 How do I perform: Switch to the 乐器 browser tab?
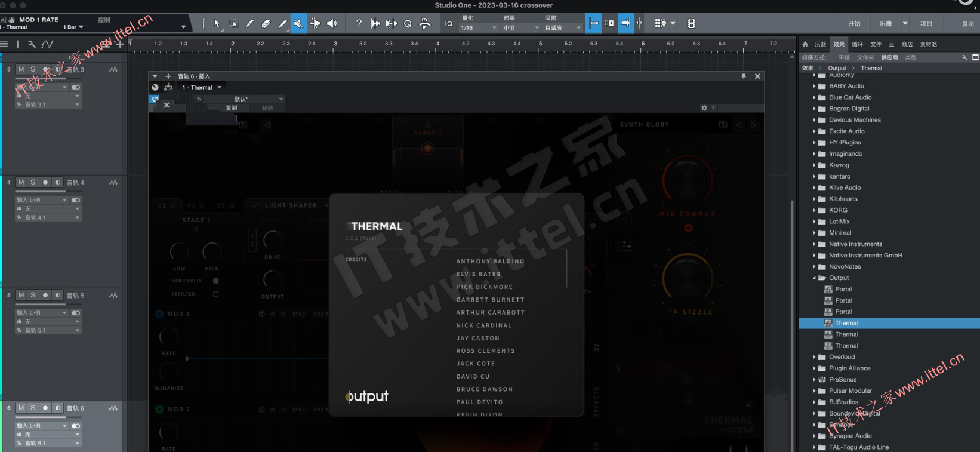point(821,44)
